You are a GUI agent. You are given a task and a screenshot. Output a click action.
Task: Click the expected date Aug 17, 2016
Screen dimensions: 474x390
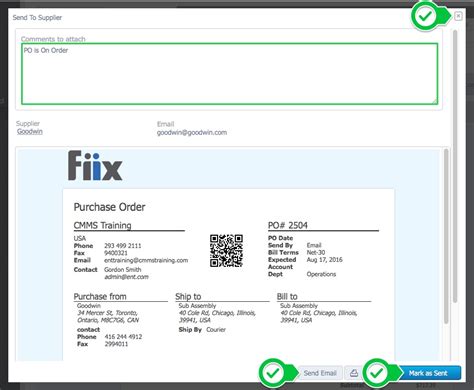[324, 260]
